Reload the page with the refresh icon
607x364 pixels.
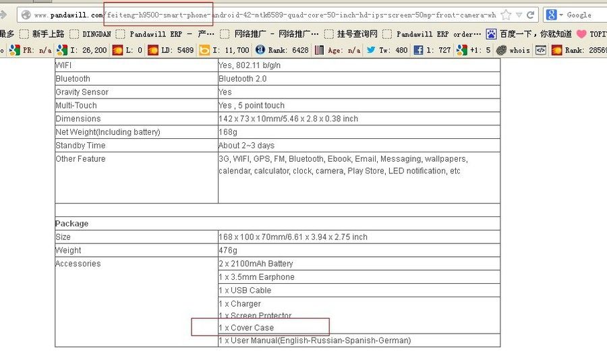531,15
